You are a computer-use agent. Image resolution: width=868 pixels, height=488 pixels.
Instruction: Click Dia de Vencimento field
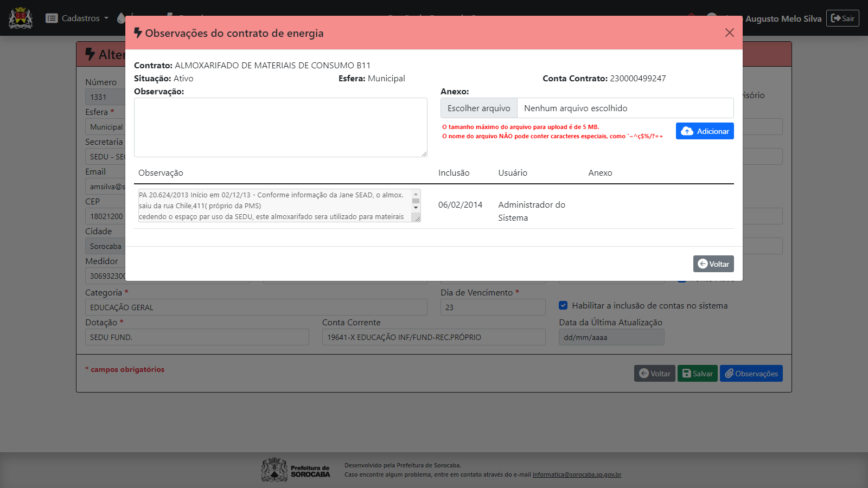(493, 307)
